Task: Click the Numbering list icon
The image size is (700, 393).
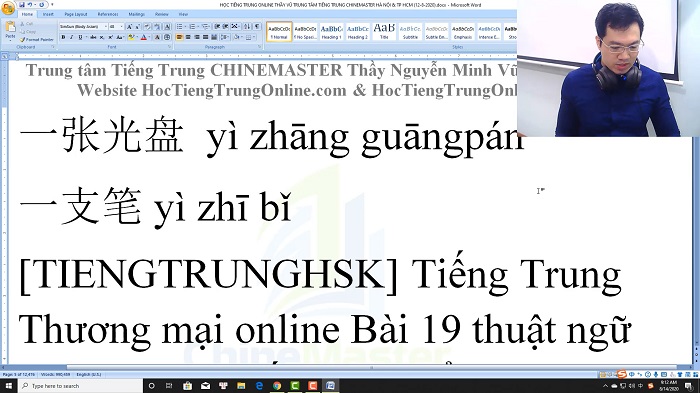Action: (x=192, y=26)
